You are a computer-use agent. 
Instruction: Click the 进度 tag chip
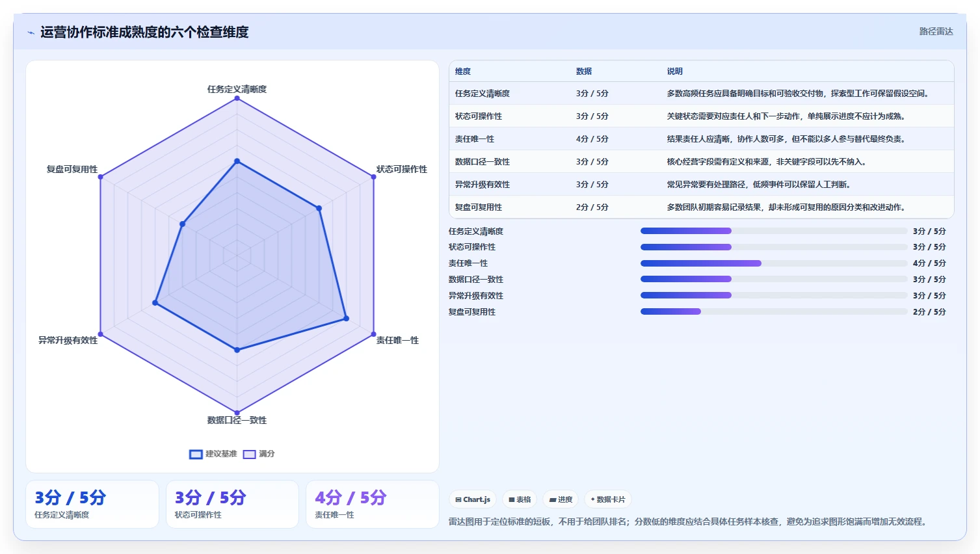561,499
